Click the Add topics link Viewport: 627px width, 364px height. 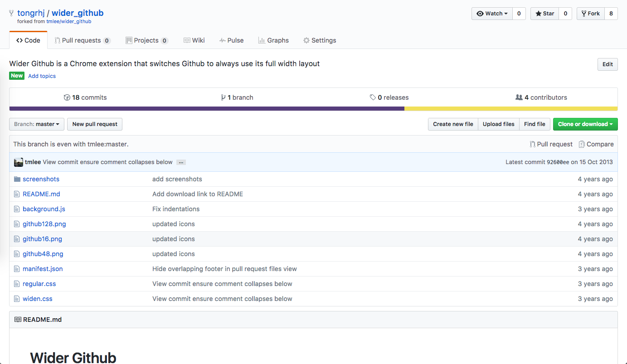42,76
